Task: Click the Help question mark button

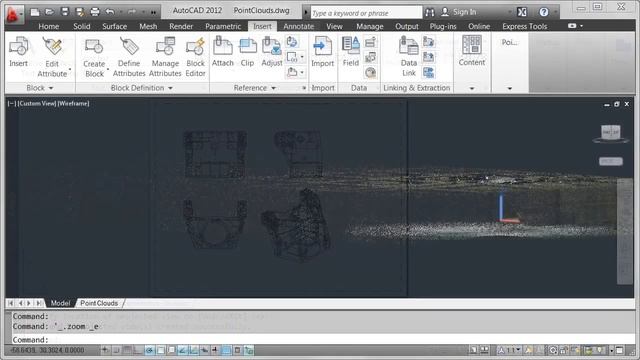Action: point(544,12)
